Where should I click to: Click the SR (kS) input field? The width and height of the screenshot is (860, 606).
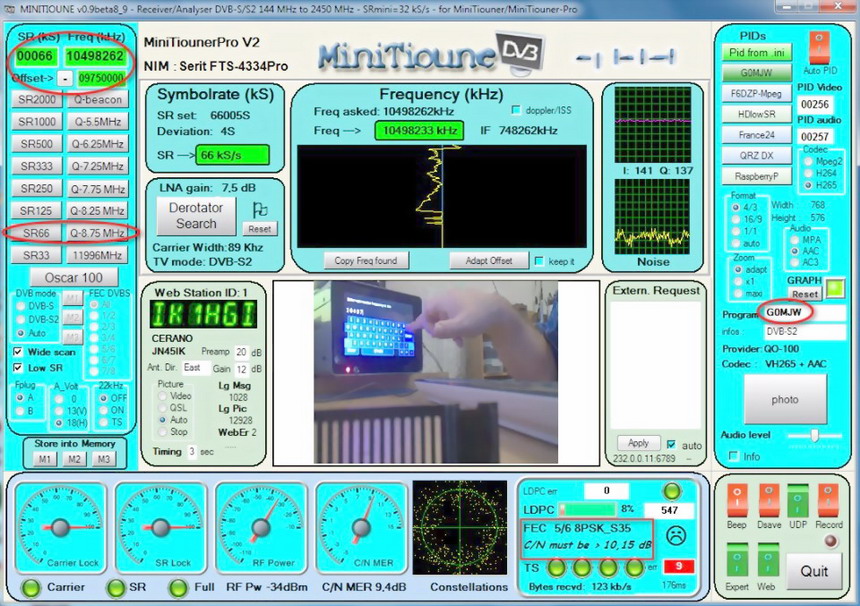point(35,56)
